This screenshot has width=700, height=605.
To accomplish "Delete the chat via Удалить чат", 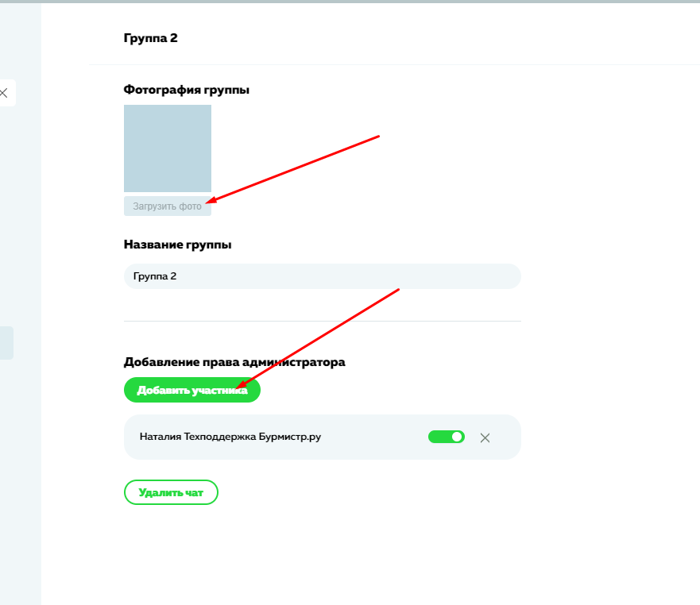I will (x=171, y=492).
